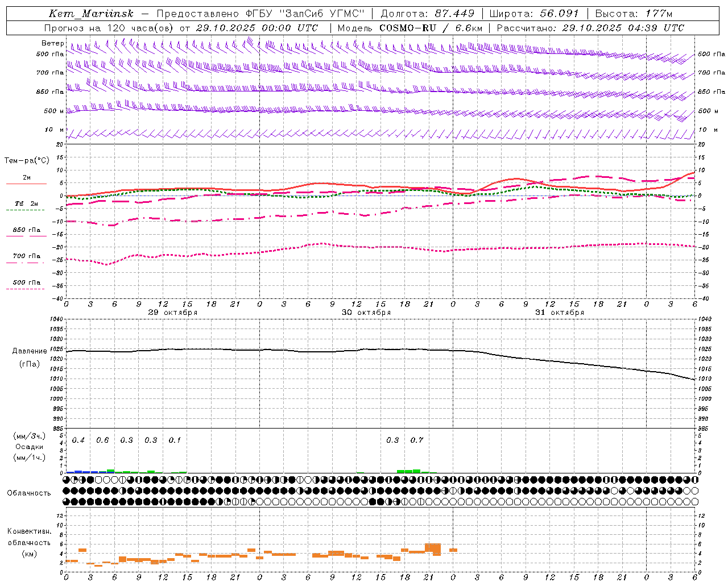Viewport: 728px width, 582px height.
Task: Click the 0.6 precipitation amount value
Action: click(x=102, y=440)
